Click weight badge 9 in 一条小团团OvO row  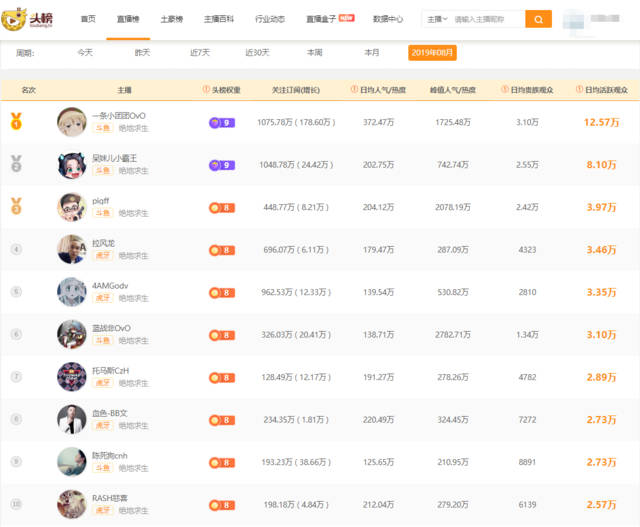click(x=222, y=122)
